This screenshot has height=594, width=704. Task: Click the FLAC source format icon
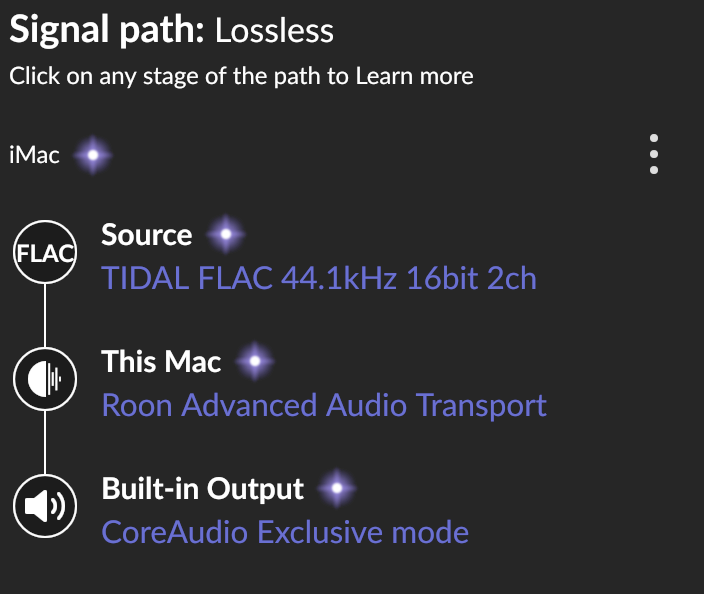point(45,253)
